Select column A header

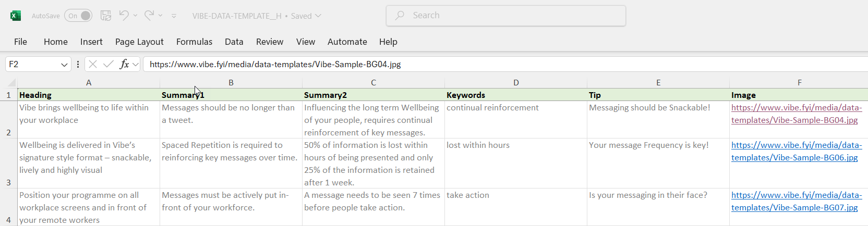point(89,83)
